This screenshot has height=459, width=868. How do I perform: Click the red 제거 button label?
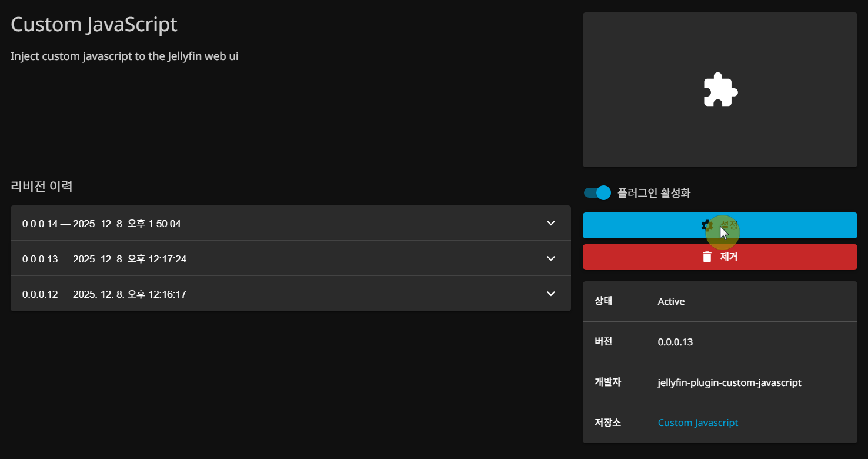tap(729, 257)
